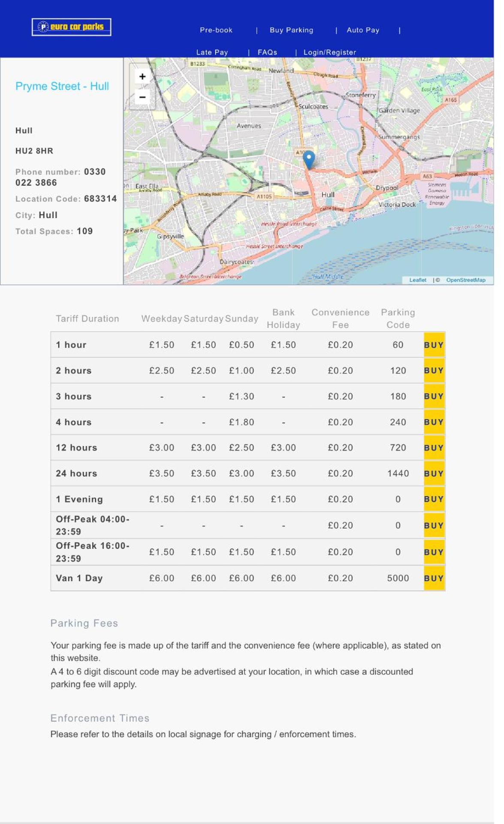The image size is (504, 824).
Task: Buy the 1 hour tariff
Action: click(434, 345)
